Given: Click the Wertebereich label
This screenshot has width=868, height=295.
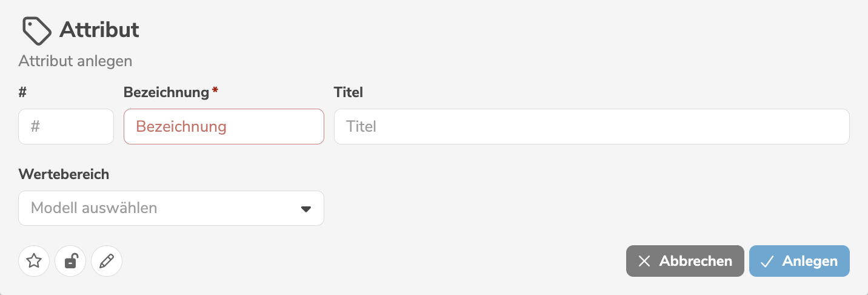Looking at the screenshot, I should coord(64,174).
